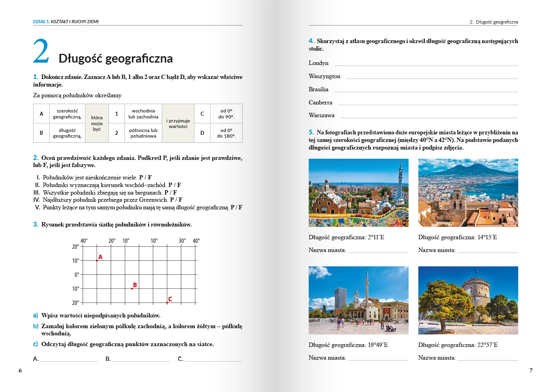Screen dimensions: 551x392
Task: Click answer line for point C.
Action: click(213, 360)
